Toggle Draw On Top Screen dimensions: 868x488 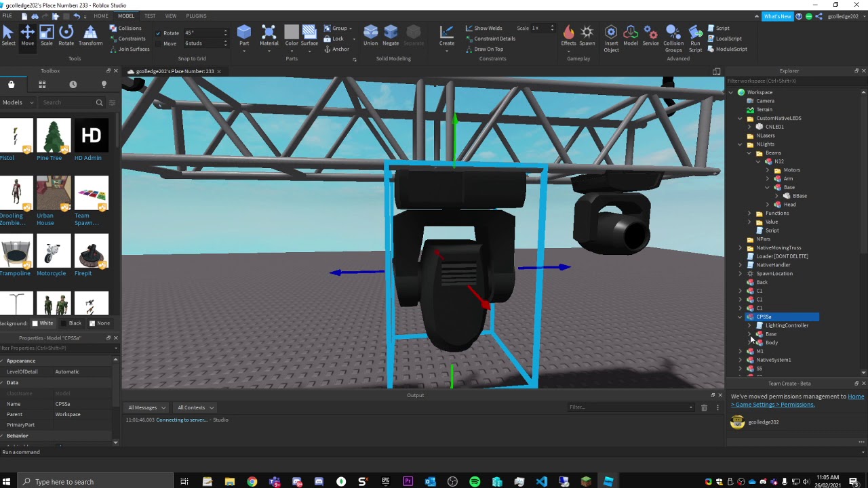click(x=484, y=49)
